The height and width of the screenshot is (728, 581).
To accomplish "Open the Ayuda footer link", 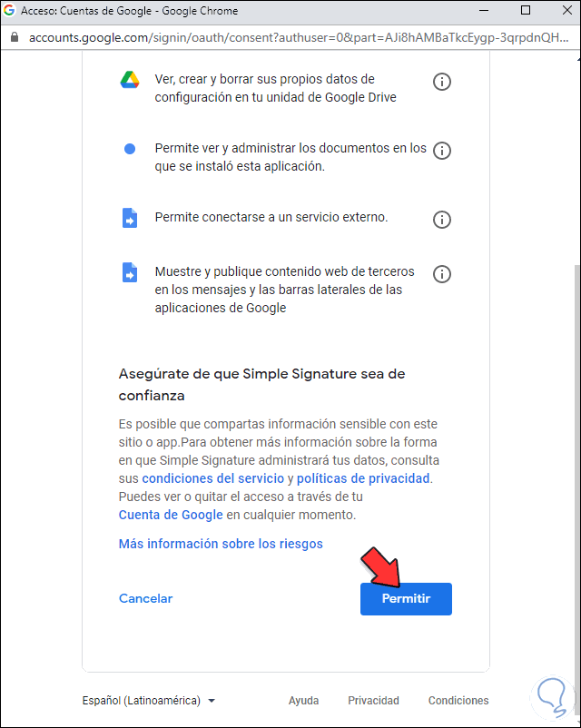I will pyautogui.click(x=303, y=700).
